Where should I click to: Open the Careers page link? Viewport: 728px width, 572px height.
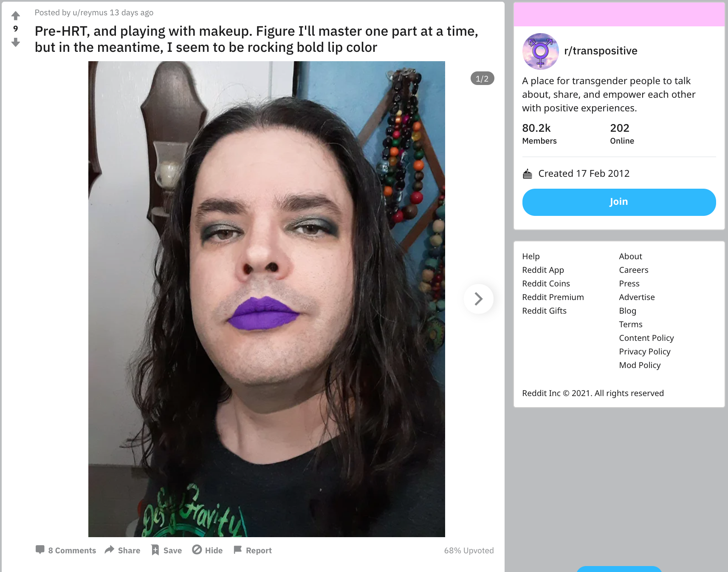coord(634,270)
